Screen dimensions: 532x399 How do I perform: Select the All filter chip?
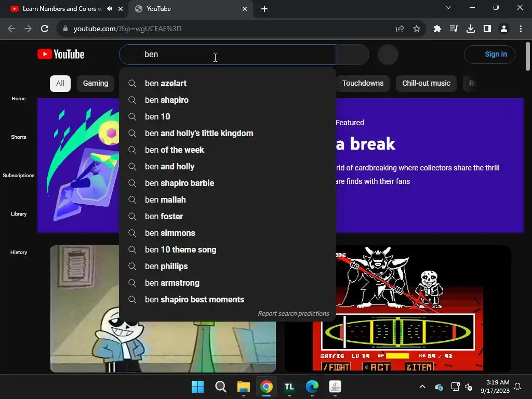(60, 84)
